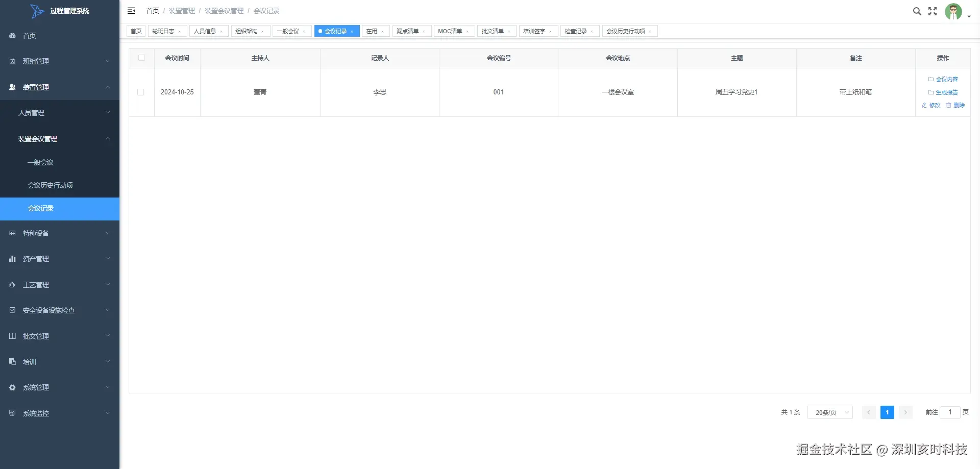Image resolution: width=980 pixels, height=469 pixels.
Task: Close the 人员信息 tab
Action: pos(221,32)
